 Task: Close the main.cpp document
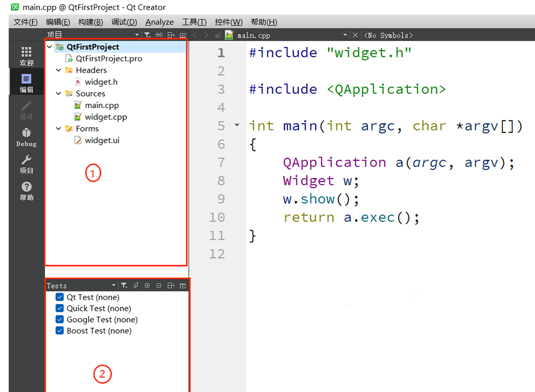(x=355, y=35)
